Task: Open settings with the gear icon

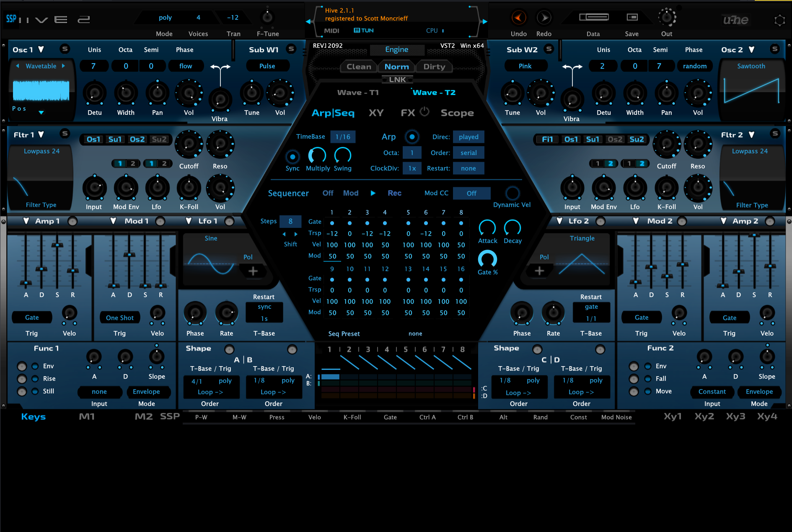Action: 779,20
